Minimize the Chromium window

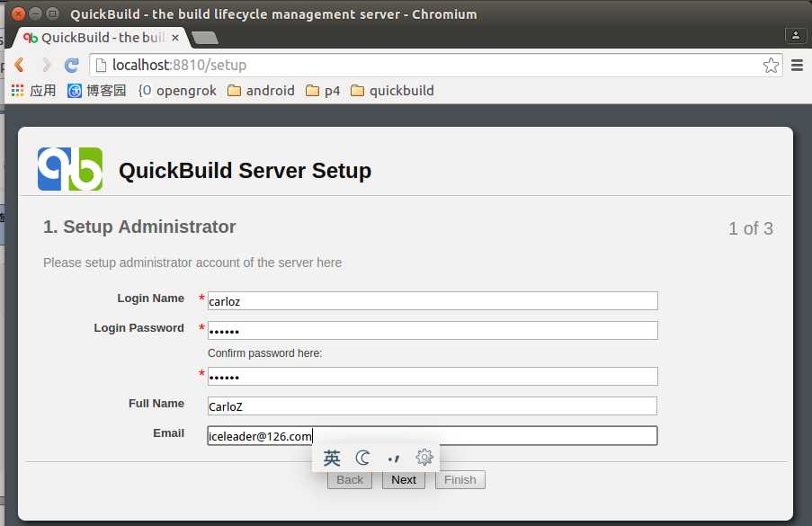[36, 14]
